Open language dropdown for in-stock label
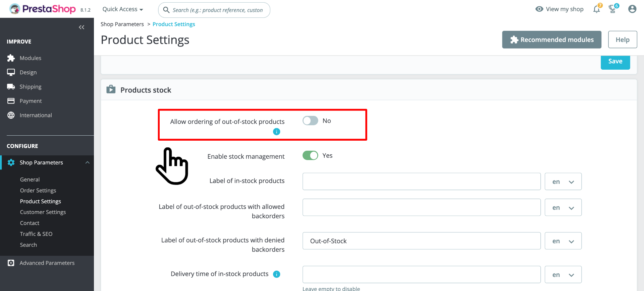Viewport: 644px width, 291px height. (563, 181)
